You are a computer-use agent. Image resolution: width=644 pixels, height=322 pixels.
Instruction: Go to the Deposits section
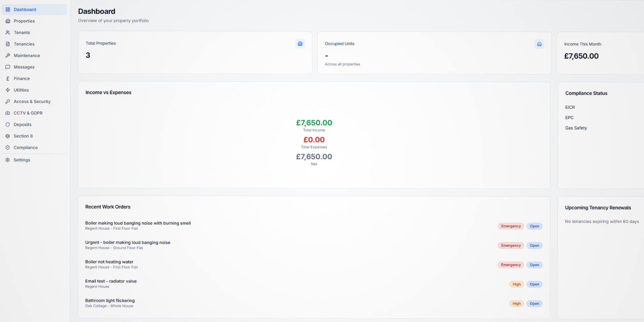coord(35,125)
